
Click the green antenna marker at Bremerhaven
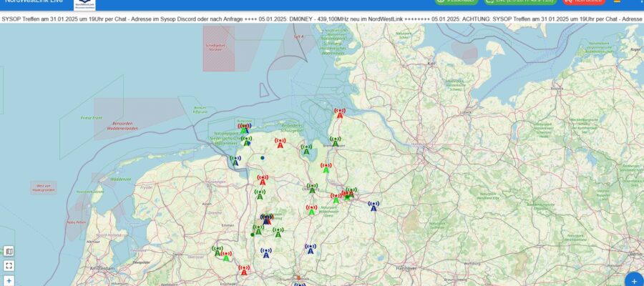click(x=334, y=142)
